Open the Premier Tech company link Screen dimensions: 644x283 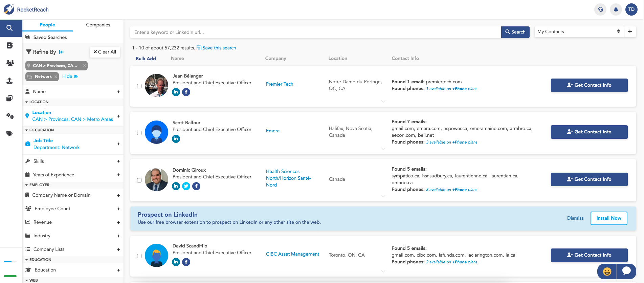coord(280,84)
